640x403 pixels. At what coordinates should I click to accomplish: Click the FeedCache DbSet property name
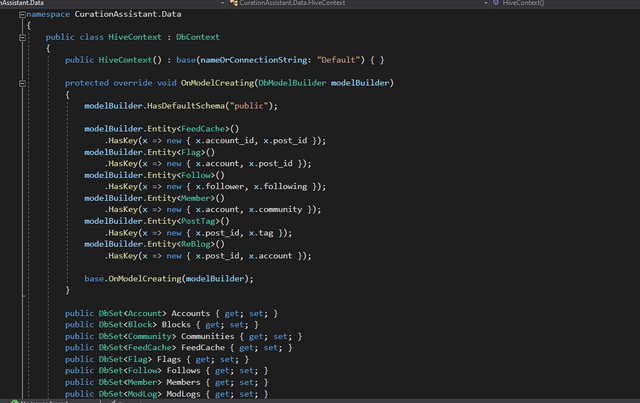tap(203, 348)
